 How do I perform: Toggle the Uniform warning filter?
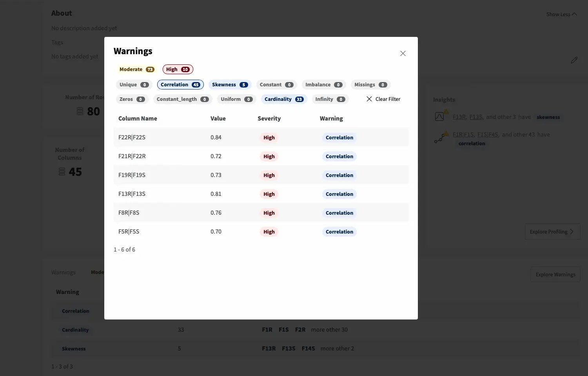pyautogui.click(x=236, y=99)
